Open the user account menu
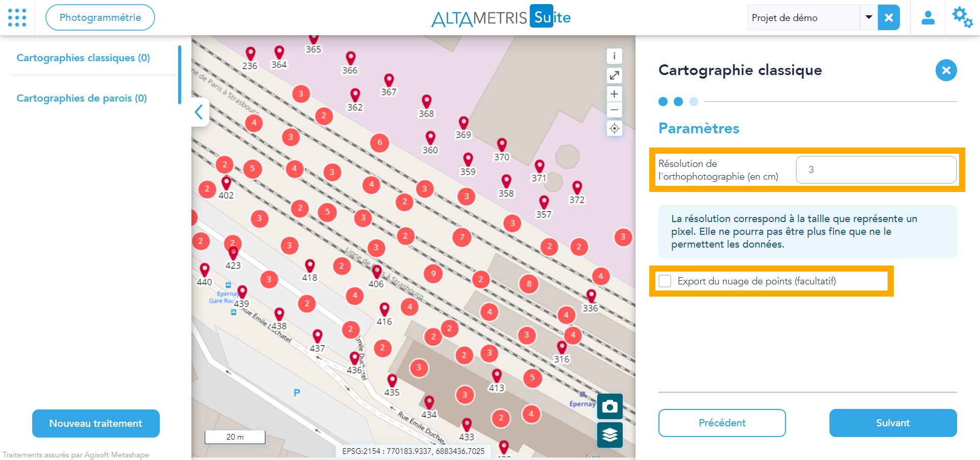This screenshot has height=460, width=980. [927, 18]
